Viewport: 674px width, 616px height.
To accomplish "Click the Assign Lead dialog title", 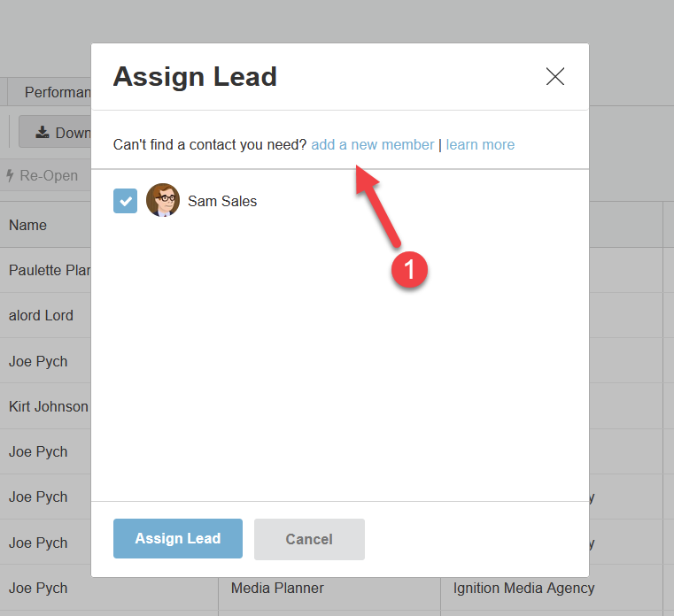I will point(195,77).
